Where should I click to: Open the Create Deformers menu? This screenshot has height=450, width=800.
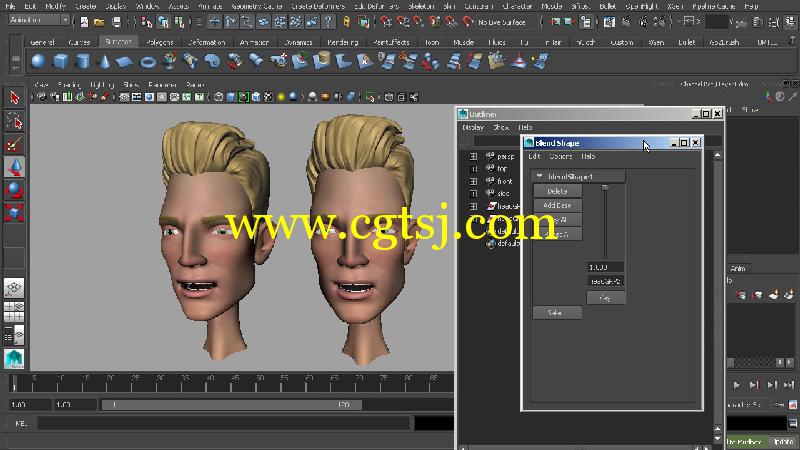click(317, 6)
